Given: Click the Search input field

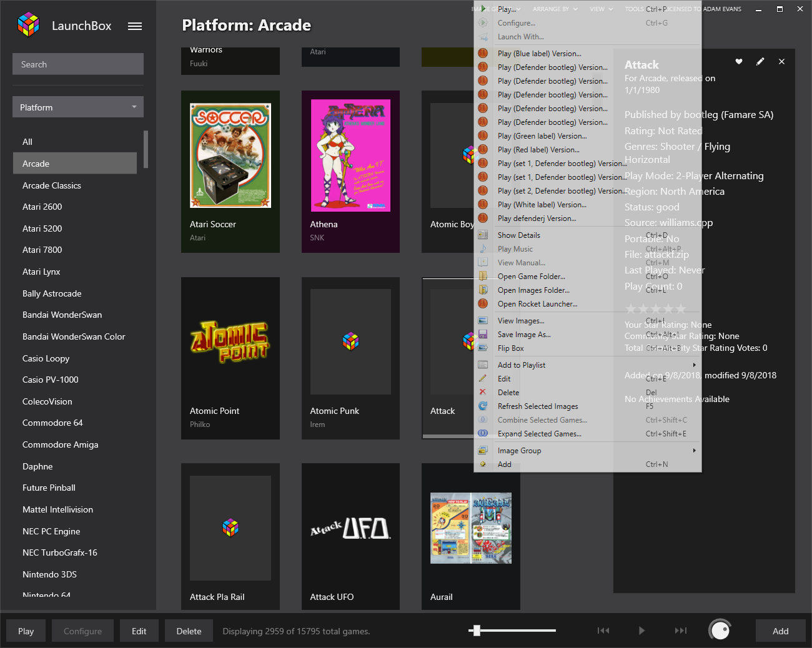Looking at the screenshot, I should click(x=78, y=64).
